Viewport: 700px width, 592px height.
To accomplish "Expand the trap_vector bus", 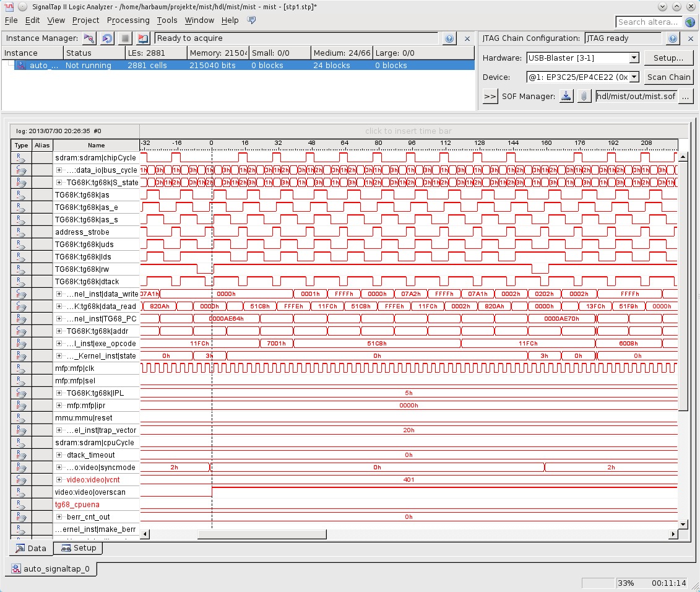I will click(59, 430).
